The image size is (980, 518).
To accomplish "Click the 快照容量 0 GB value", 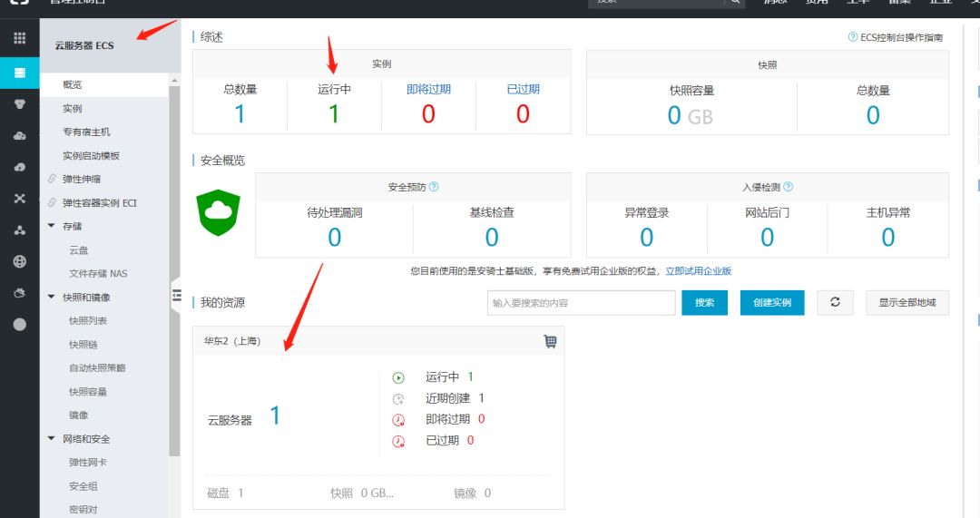I will [690, 115].
